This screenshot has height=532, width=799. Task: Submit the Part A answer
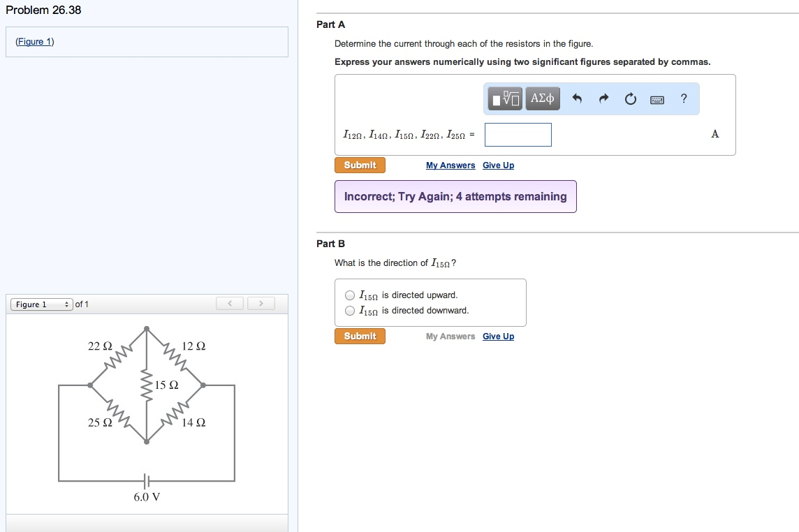pyautogui.click(x=360, y=165)
